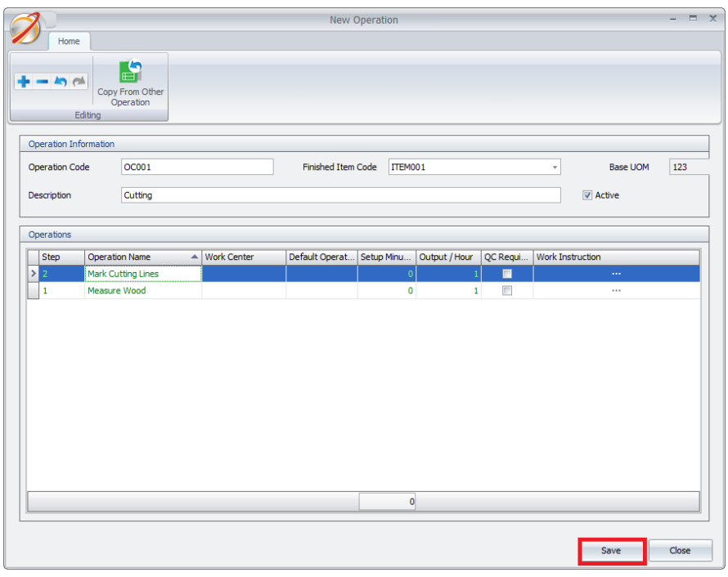Click the Description text field
The image size is (728, 577).
[341, 195]
